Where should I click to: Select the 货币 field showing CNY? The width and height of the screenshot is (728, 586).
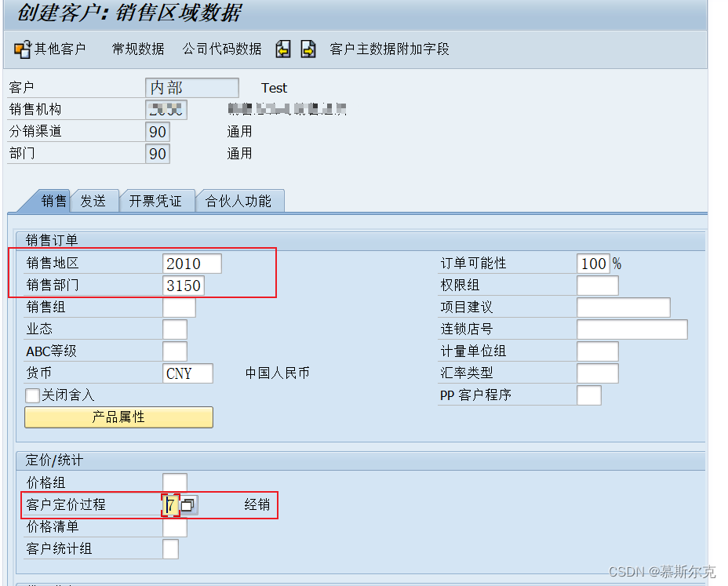pos(187,373)
